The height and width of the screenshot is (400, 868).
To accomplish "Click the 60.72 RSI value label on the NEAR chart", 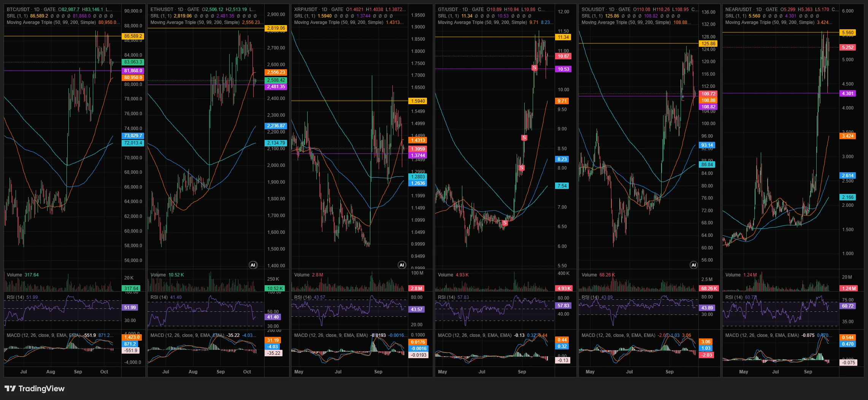I will [847, 306].
